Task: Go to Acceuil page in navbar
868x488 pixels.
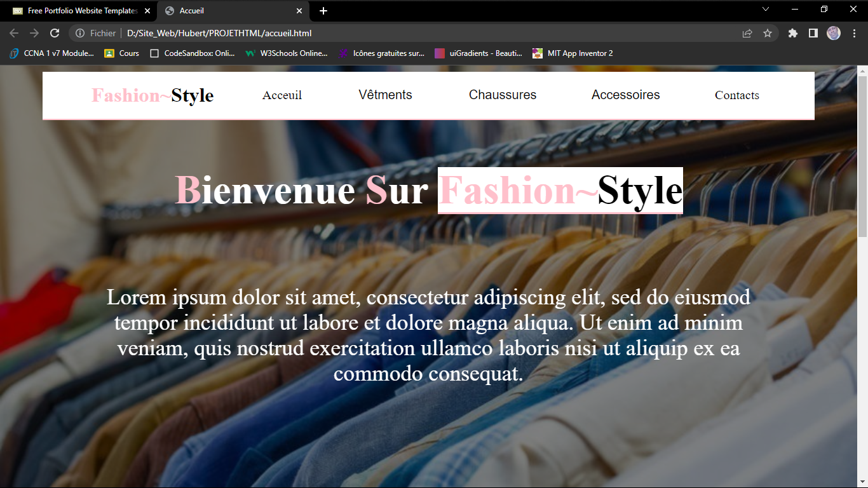Action: pyautogui.click(x=282, y=95)
